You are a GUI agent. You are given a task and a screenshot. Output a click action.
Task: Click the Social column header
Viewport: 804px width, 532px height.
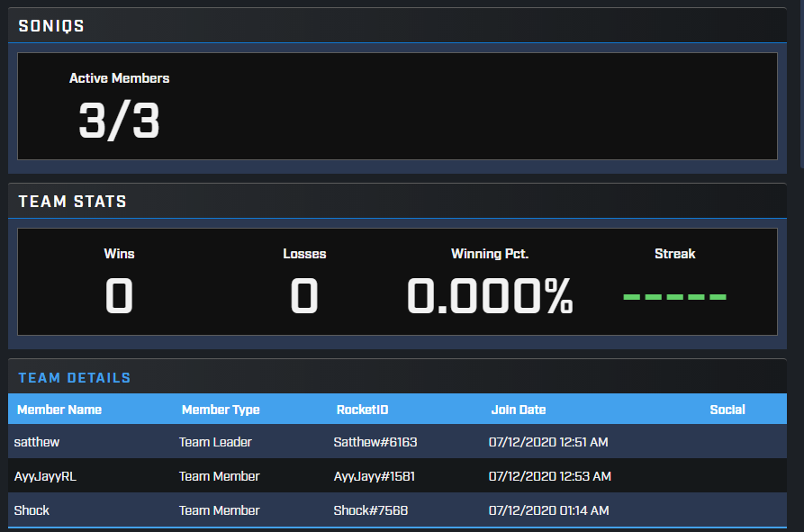pyautogui.click(x=727, y=410)
